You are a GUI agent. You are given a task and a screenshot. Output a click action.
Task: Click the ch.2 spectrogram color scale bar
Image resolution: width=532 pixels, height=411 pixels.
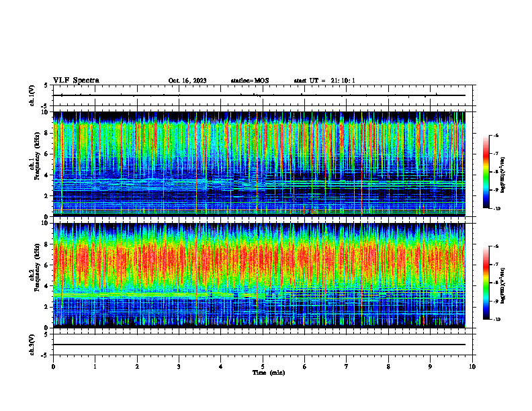point(486,283)
